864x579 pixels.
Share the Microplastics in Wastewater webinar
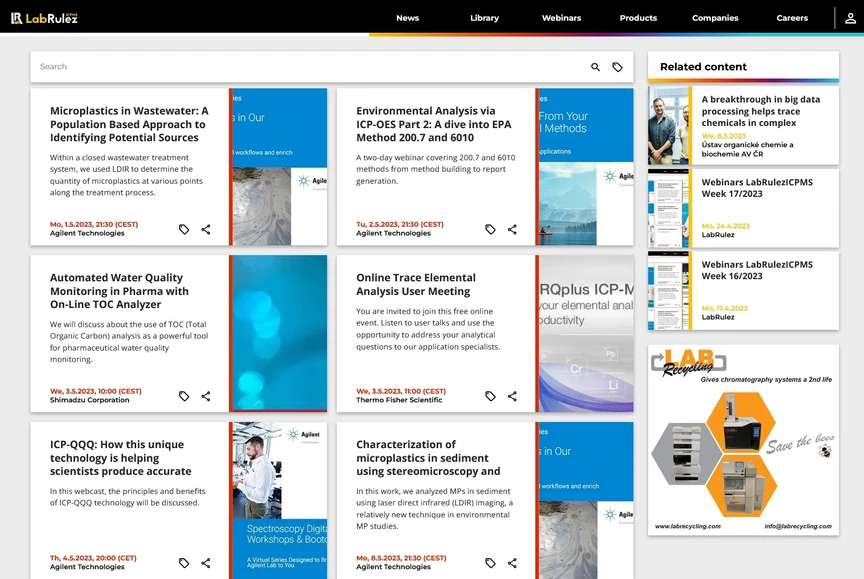pyautogui.click(x=206, y=229)
